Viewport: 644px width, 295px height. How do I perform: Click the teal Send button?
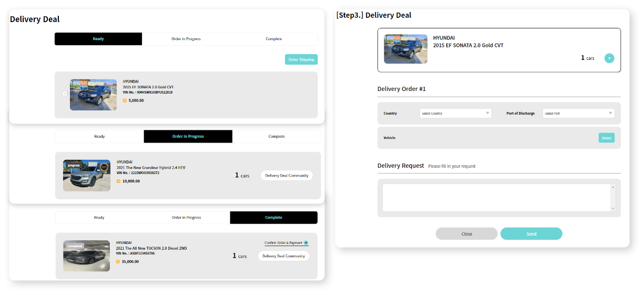[531, 234]
